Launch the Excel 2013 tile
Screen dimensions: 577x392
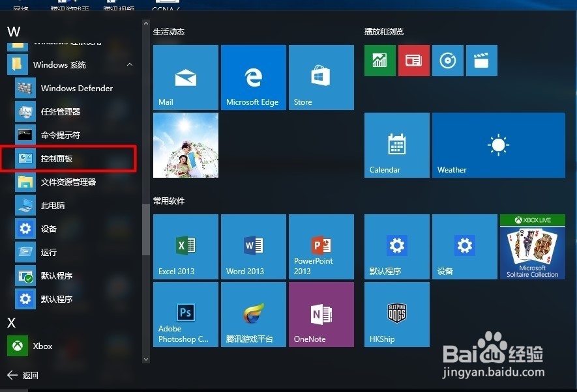[185, 247]
